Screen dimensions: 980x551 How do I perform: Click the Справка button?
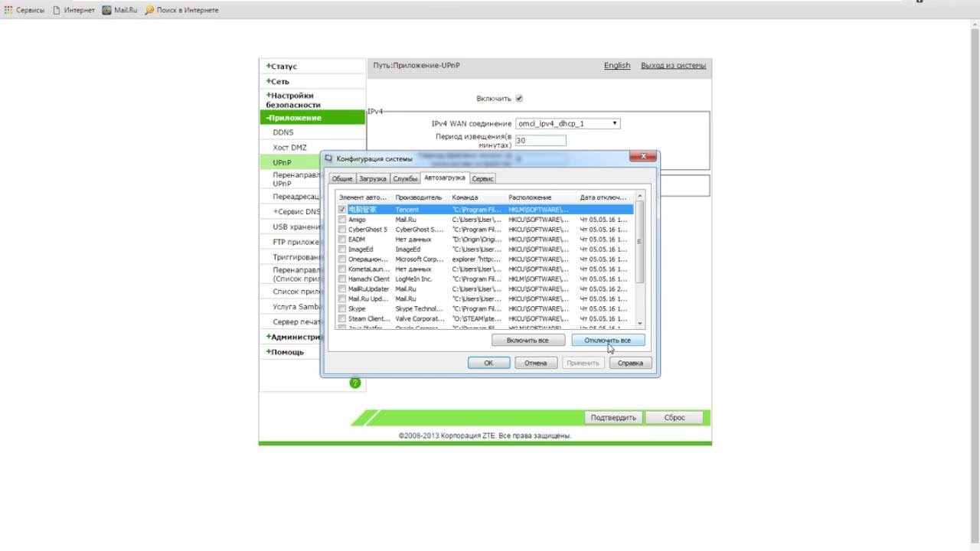(630, 363)
